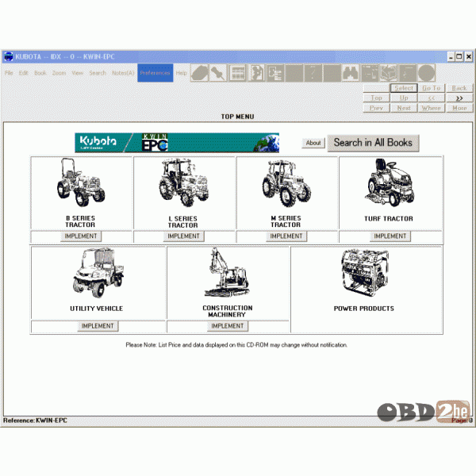Open the Book menu
The height and width of the screenshot is (476, 476).
(40, 73)
